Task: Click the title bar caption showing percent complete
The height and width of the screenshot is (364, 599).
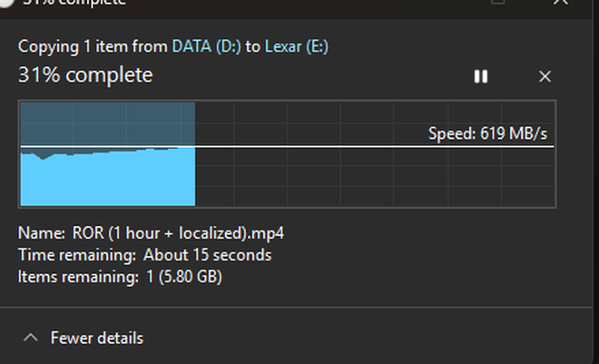Action: tap(74, 3)
